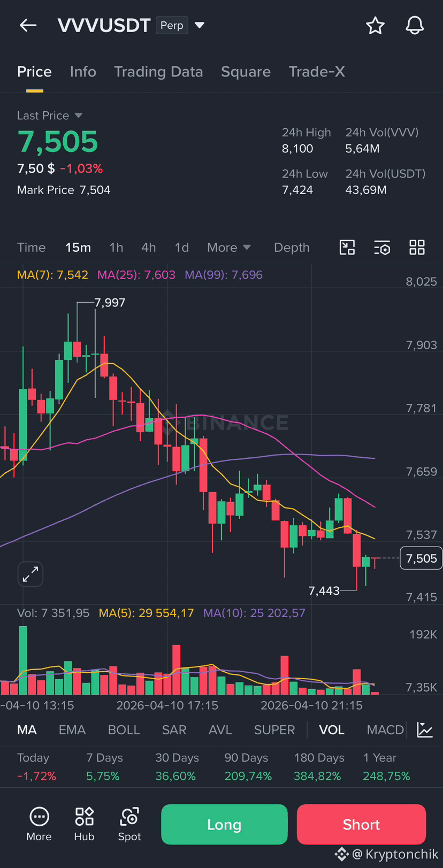Expand chart to fullscreen with diagonal arrows

click(x=30, y=574)
